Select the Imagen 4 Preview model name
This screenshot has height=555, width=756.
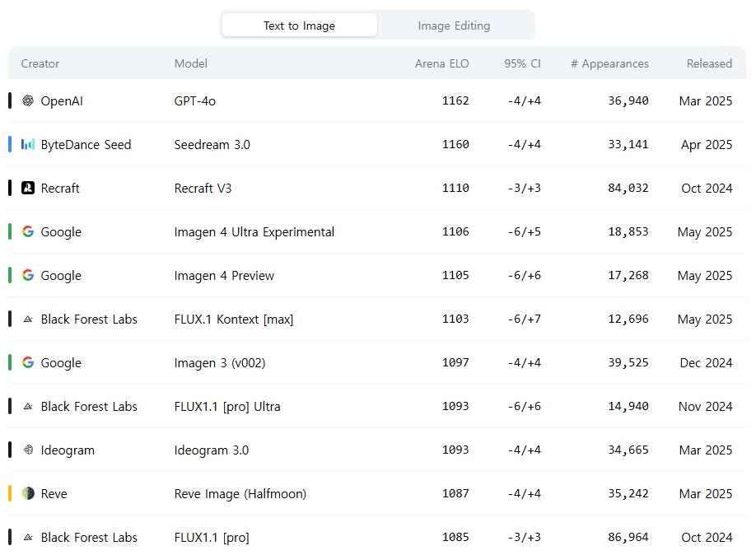224,275
